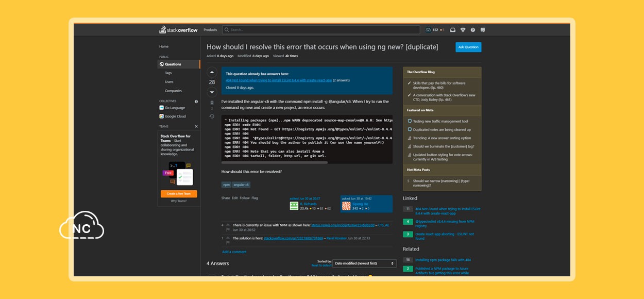Click the Google Cloud collective icon

pyautogui.click(x=162, y=117)
